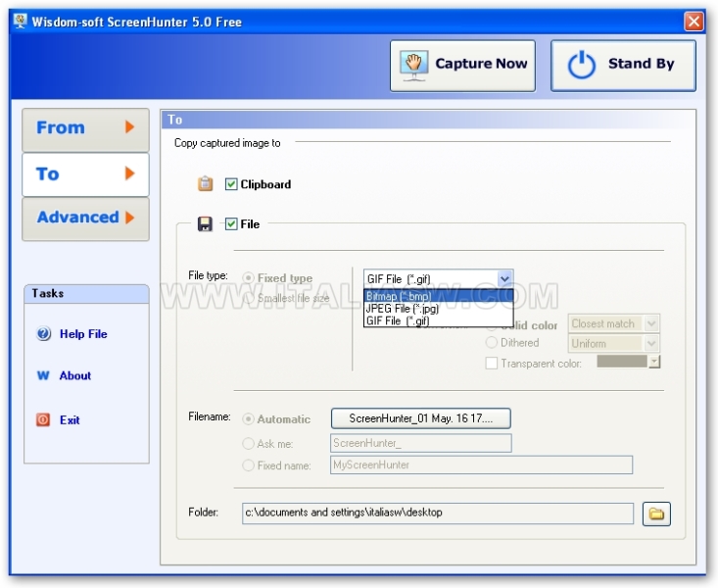Click the ScreenHunter title bar app icon
718x588 pixels.
[x=21, y=22]
